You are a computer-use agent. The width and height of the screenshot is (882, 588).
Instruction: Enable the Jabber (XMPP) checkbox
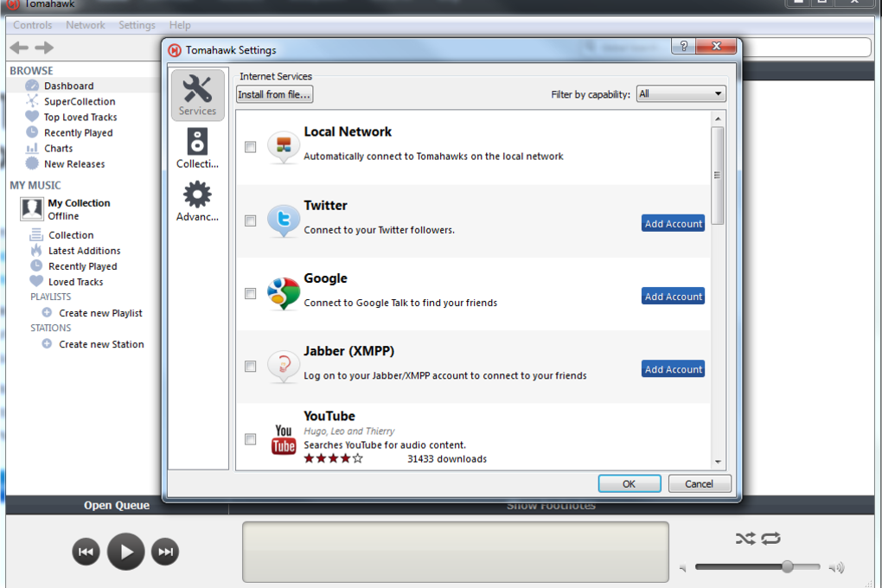pos(250,367)
